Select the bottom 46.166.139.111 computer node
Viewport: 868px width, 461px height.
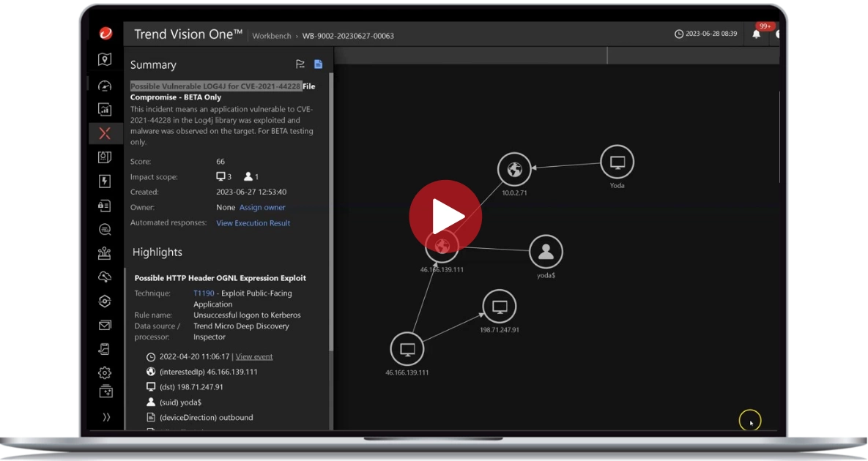click(x=407, y=349)
